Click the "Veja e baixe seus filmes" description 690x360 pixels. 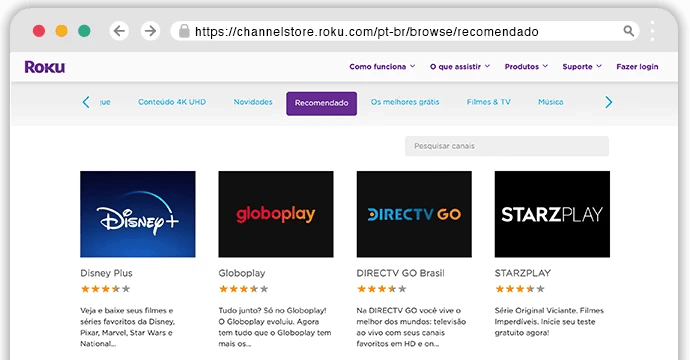(128, 327)
